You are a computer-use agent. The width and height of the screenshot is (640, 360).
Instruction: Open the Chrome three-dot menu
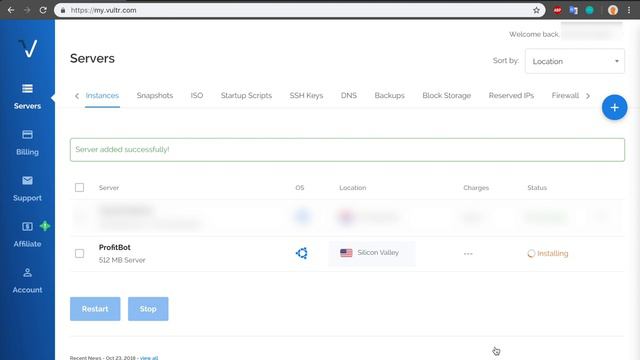point(629,10)
